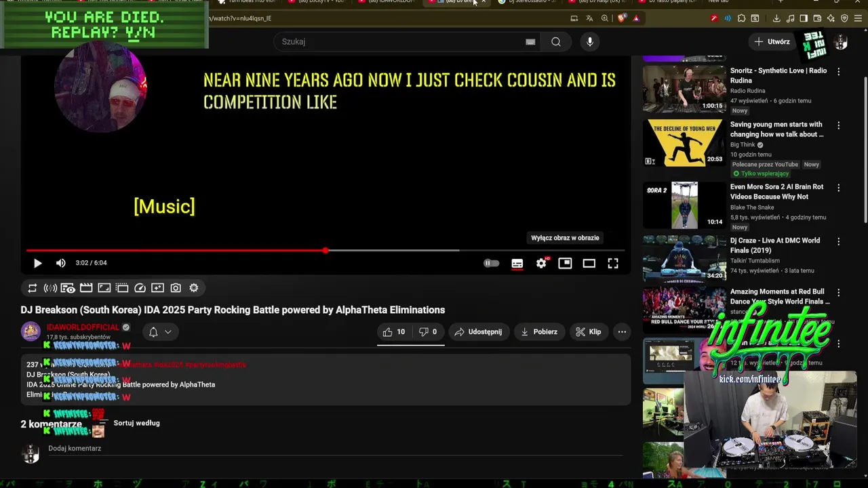Open options for Amazing Moments at Red Bull video

click(838, 293)
